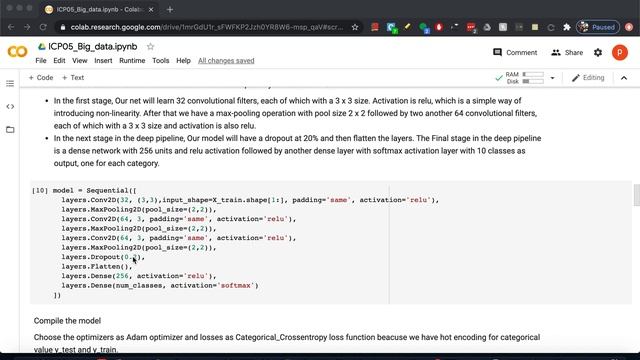The image size is (640, 360).
Task: Click the browser back arrow
Action: coord(11,27)
